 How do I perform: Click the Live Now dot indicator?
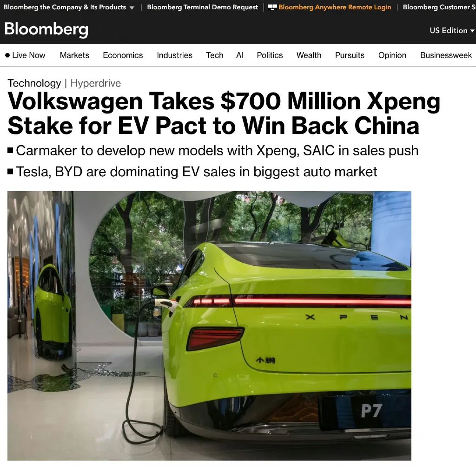(7, 55)
